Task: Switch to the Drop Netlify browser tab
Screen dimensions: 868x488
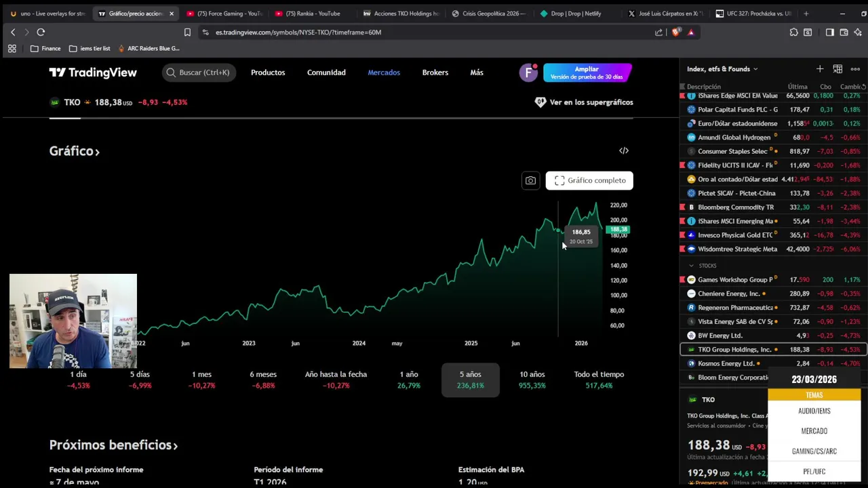Action: click(576, 14)
